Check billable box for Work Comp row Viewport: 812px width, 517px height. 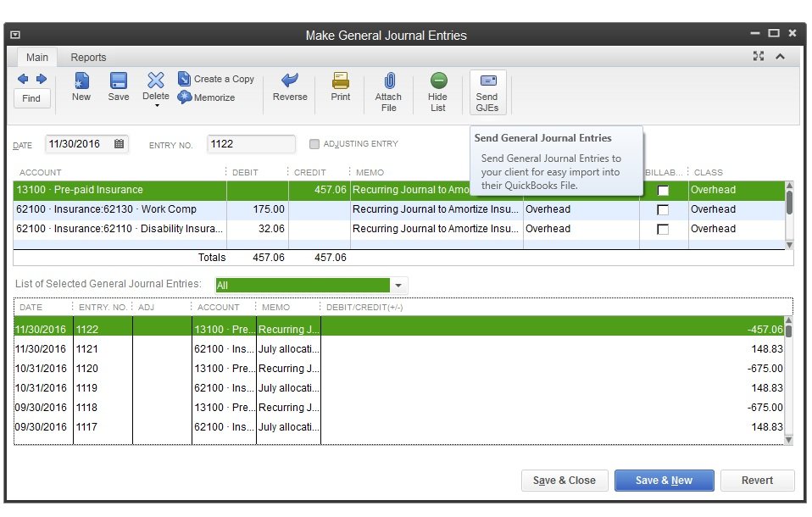[663, 210]
